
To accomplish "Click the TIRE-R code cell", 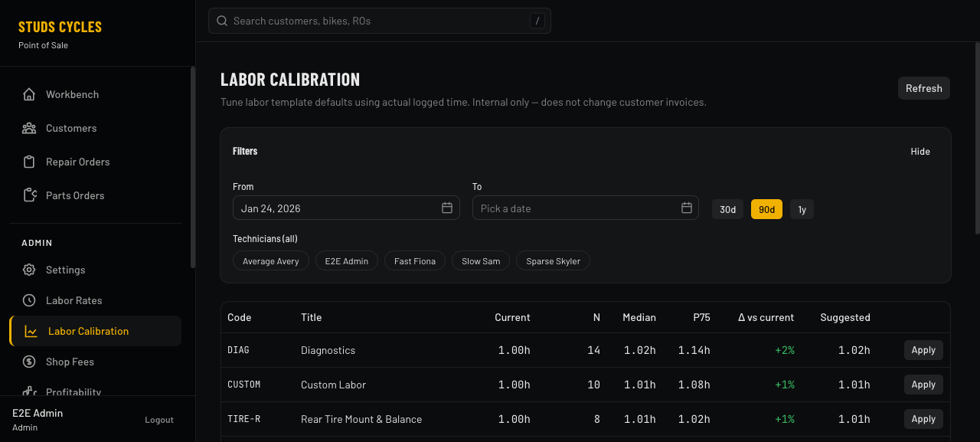I will tap(244, 419).
